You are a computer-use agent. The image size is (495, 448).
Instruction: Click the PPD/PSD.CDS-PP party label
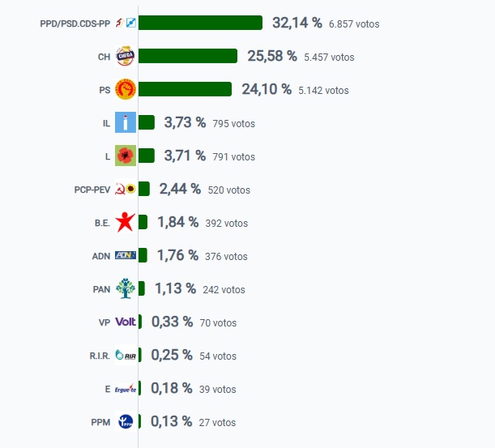pos(75,23)
